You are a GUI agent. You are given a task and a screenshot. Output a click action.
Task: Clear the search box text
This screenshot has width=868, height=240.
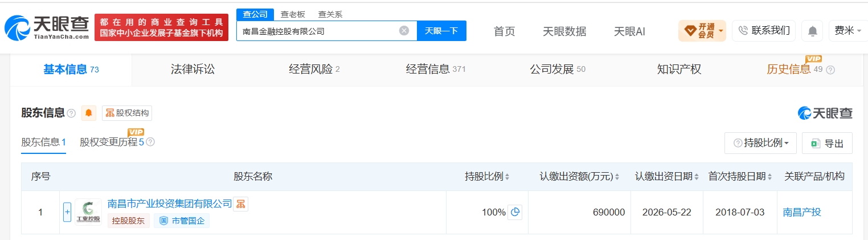pos(404,31)
